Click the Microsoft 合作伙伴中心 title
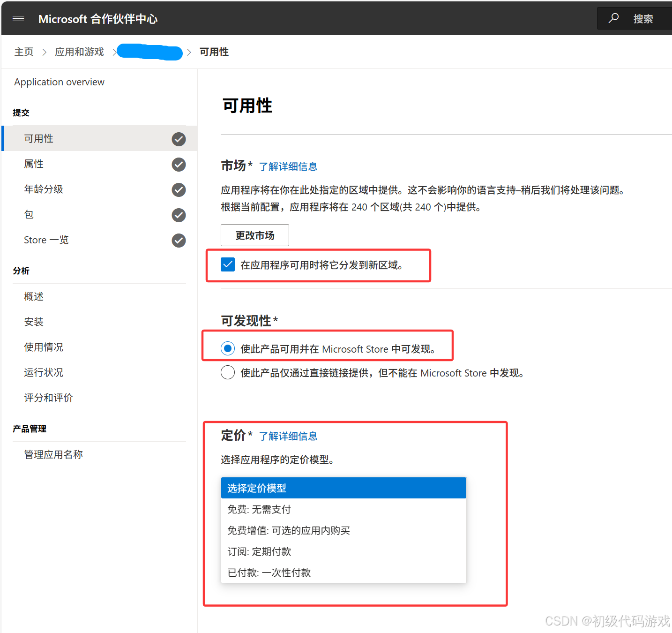 [x=98, y=19]
